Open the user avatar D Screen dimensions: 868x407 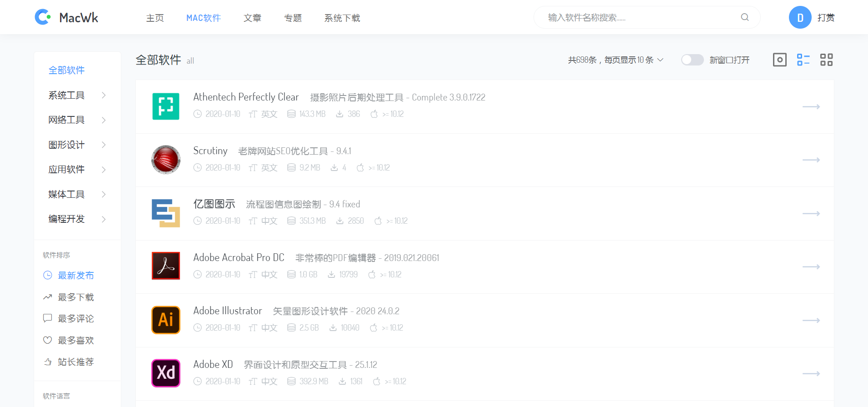[800, 17]
